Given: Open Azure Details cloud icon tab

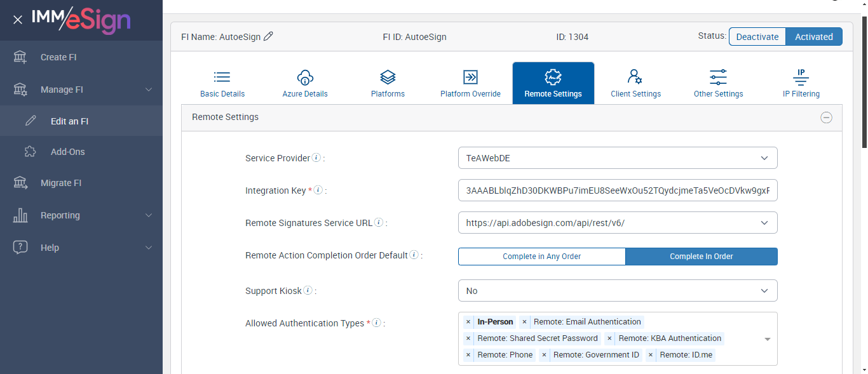Looking at the screenshot, I should [x=305, y=83].
